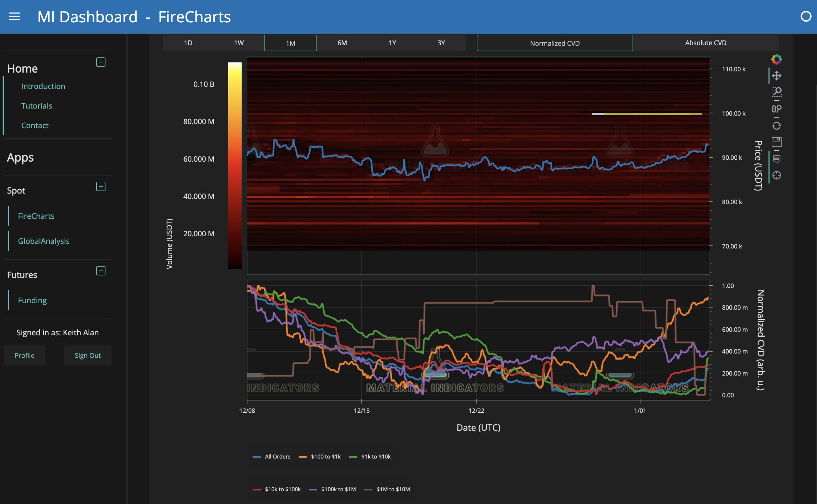
Task: Click the colorful palette icon above the toolbar
Action: (777, 59)
